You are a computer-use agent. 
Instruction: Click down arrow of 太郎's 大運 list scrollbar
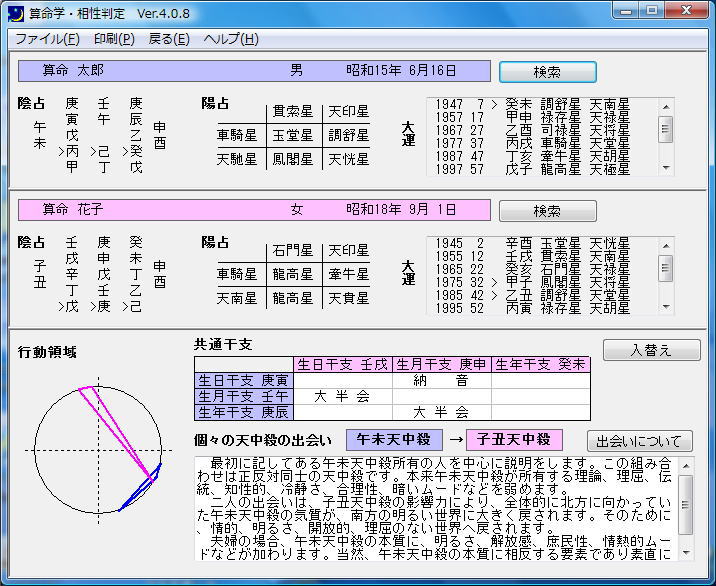(666, 168)
